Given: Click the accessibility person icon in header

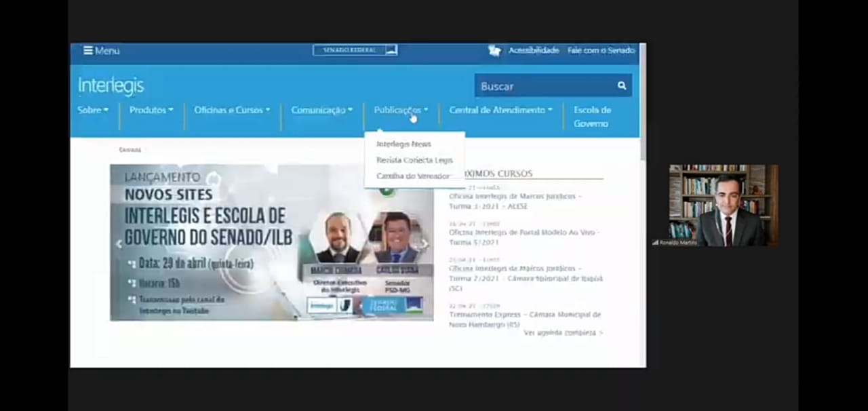Looking at the screenshot, I should click(494, 50).
